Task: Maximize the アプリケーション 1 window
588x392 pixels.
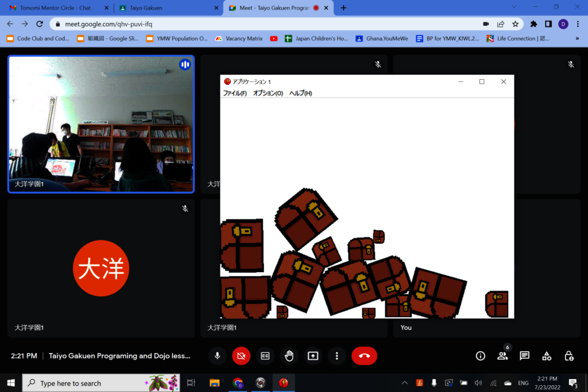Action: pos(482,81)
